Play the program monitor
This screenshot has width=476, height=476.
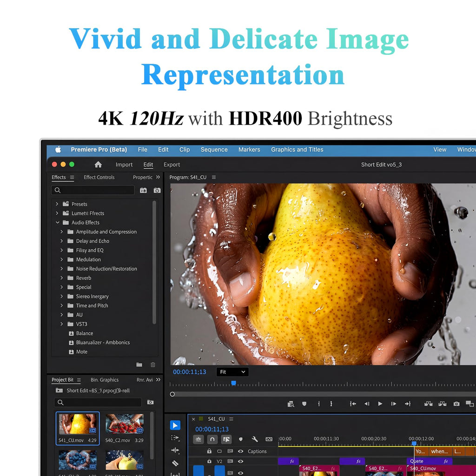coord(380,404)
